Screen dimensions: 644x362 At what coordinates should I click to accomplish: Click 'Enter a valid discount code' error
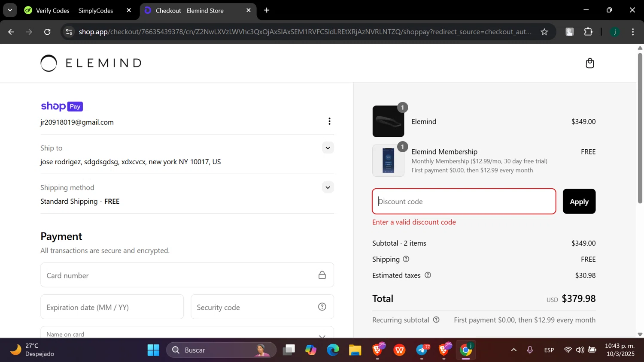click(414, 222)
